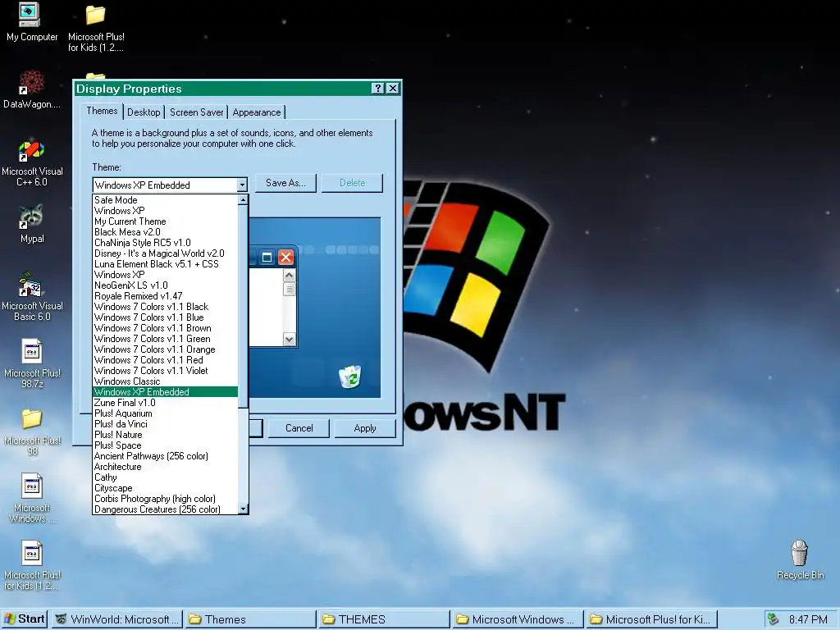Switch to Microsoft Plus! for Ki... taskbar window
This screenshot has width=840, height=630.
(x=651, y=619)
